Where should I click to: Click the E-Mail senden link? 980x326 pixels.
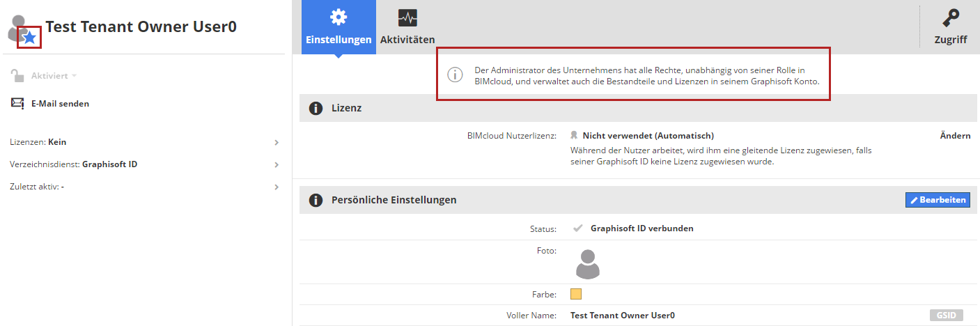pos(60,104)
